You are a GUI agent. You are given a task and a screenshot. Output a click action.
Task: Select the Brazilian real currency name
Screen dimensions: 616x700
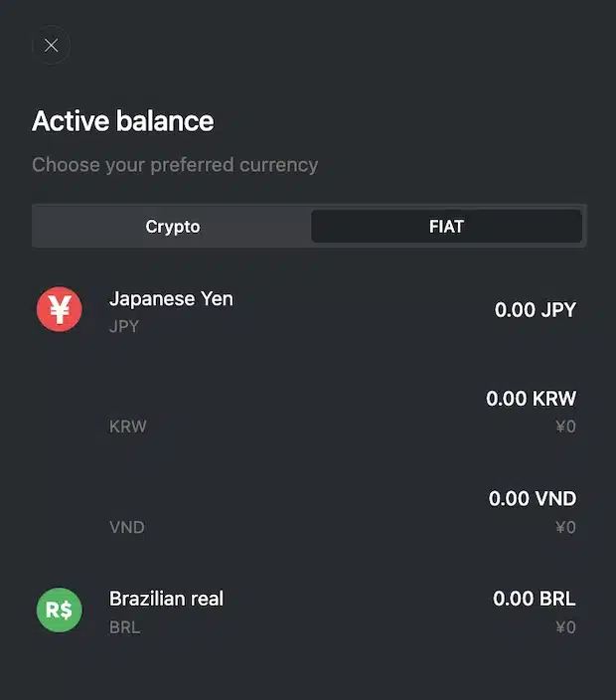pos(166,599)
